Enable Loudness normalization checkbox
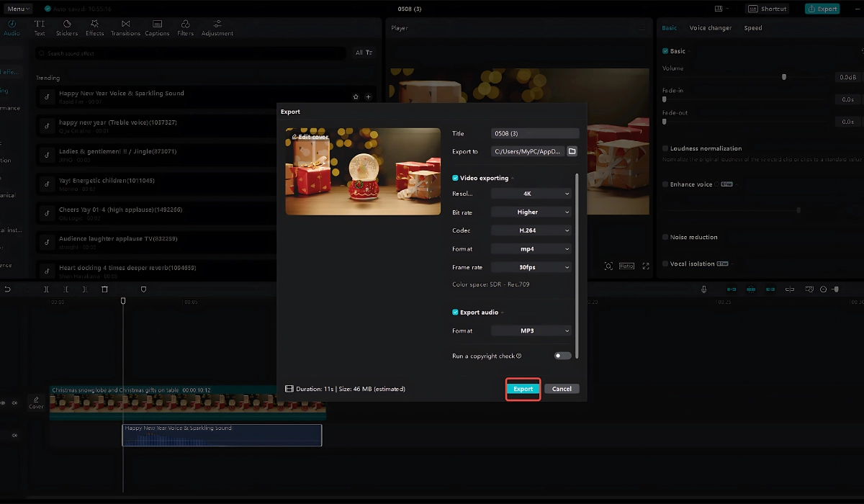This screenshot has height=504, width=864. pos(665,148)
